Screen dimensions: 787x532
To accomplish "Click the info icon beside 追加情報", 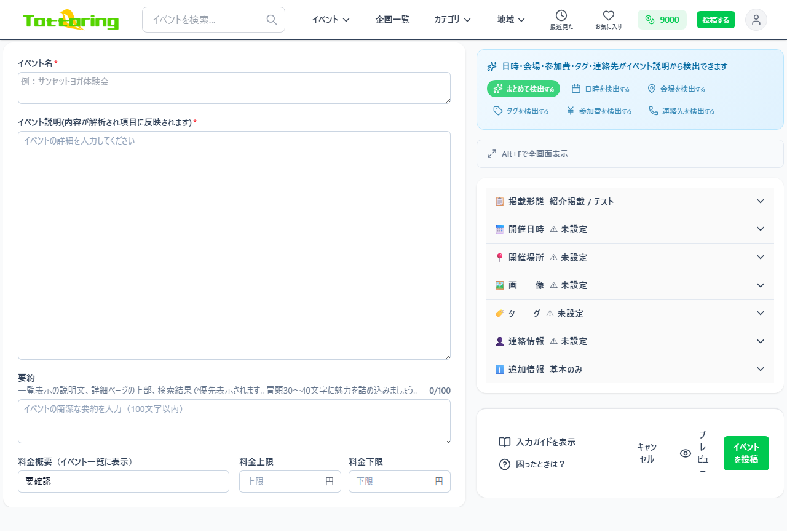I will (x=499, y=370).
